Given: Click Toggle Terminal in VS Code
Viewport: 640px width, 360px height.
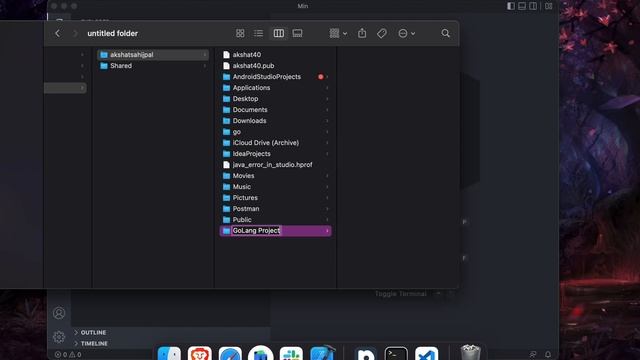Looking at the screenshot, I should tap(400, 294).
